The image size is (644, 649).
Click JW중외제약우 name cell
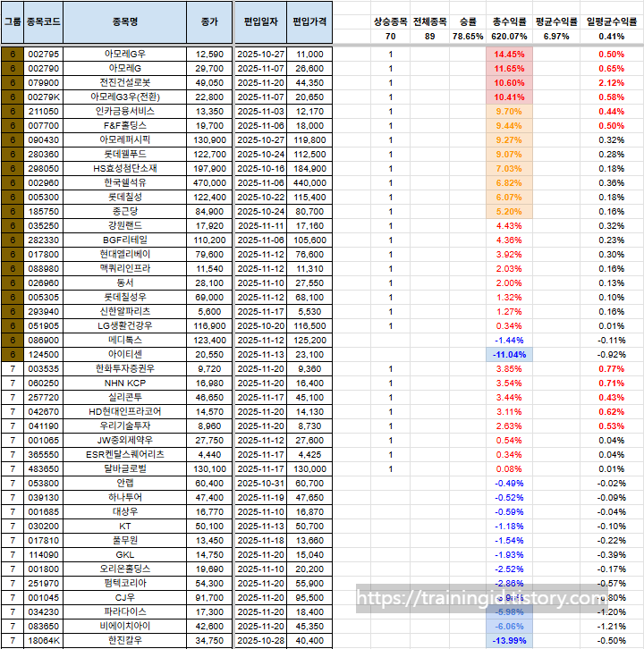pos(124,441)
